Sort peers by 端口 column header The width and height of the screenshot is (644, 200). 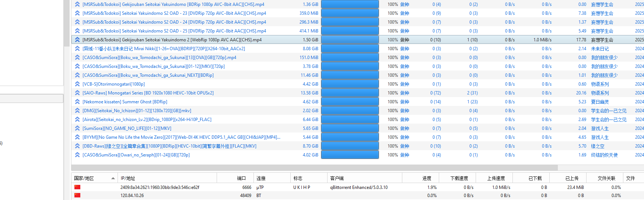pos(235,178)
